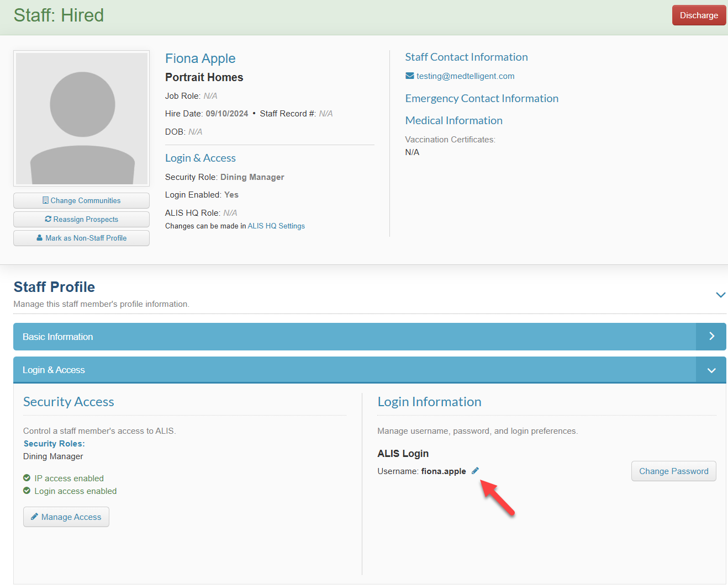The height and width of the screenshot is (585, 728).
Task: Click the Fiona Apple name heading
Action: (x=200, y=59)
